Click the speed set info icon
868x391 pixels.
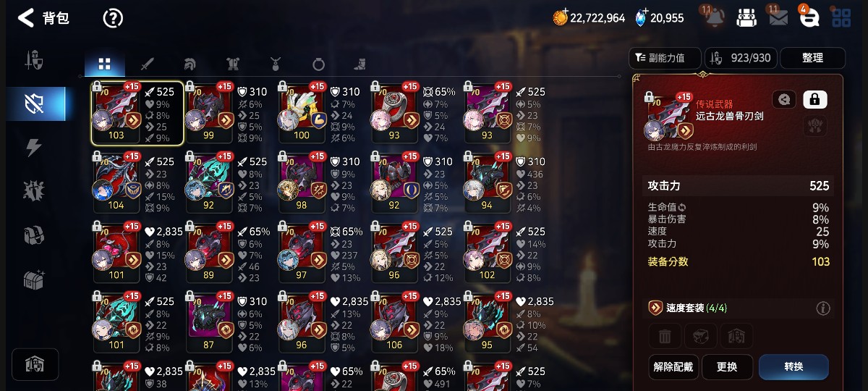[x=823, y=308]
